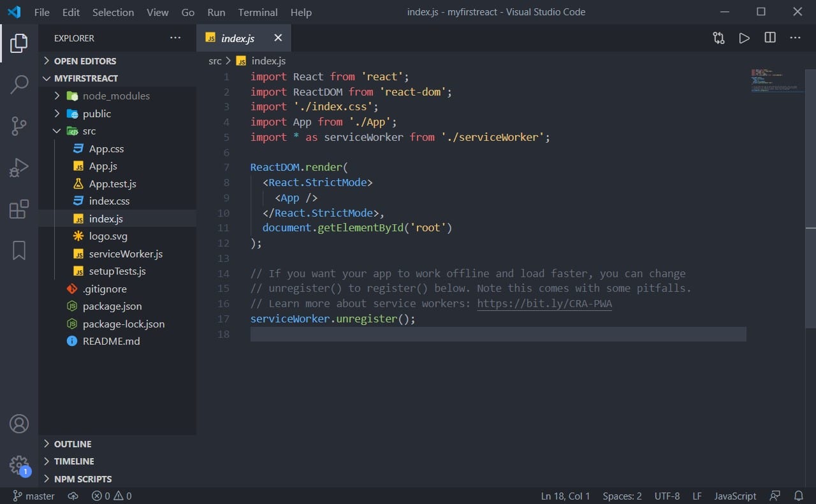This screenshot has width=816, height=504.
Task: Open the Bookmarks view in activity bar
Action: tap(19, 250)
